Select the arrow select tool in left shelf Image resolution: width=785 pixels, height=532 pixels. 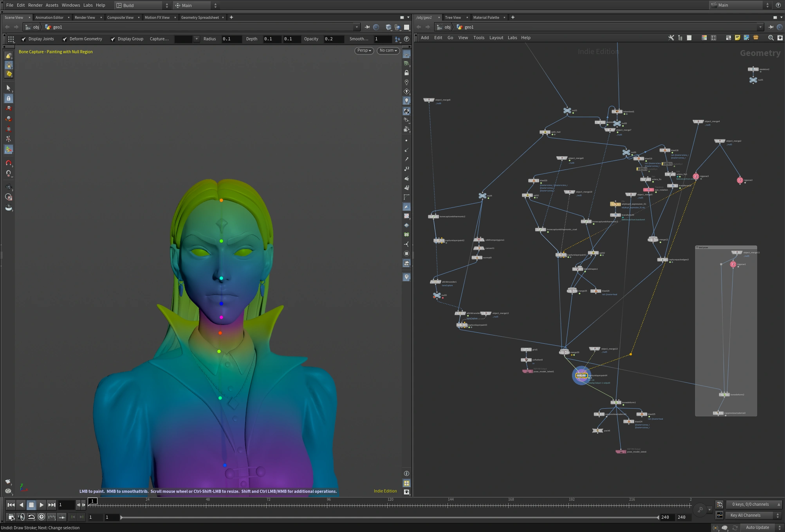[x=9, y=88]
